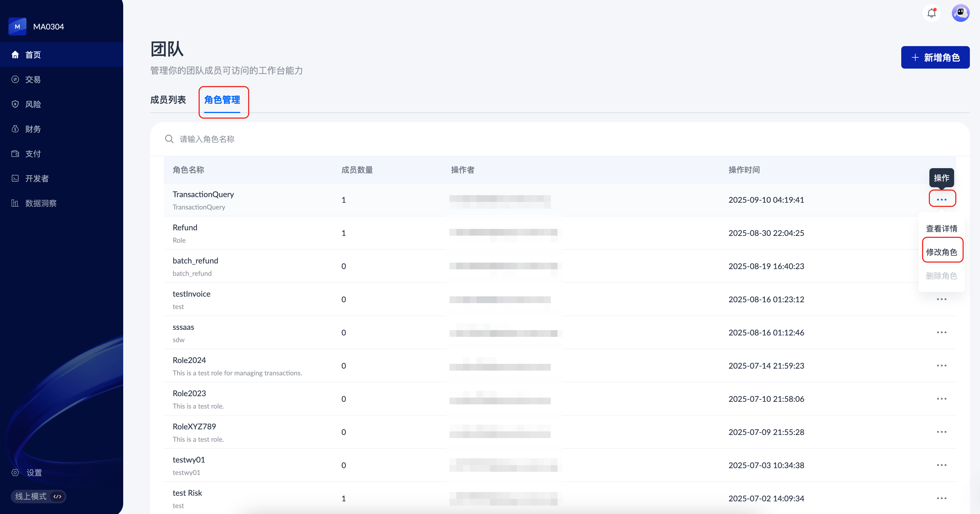
Task: Open the user avatar profile icon
Action: (x=960, y=13)
